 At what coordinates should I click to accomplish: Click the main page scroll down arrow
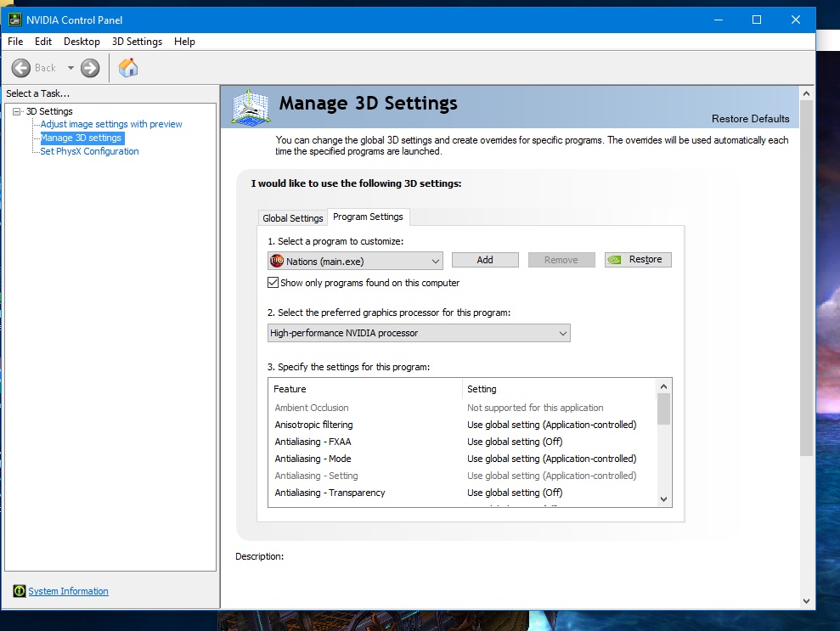click(x=806, y=601)
